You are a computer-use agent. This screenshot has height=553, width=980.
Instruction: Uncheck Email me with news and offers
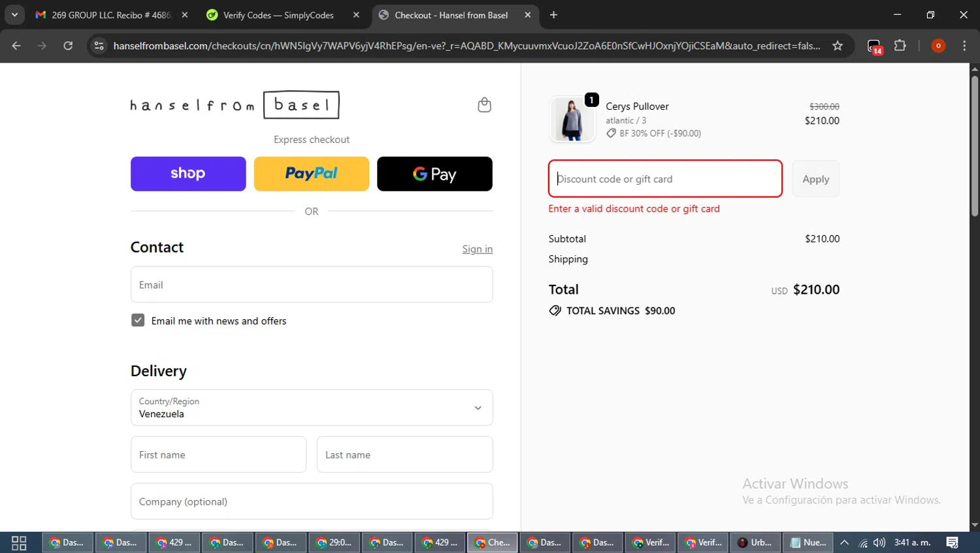[138, 321]
